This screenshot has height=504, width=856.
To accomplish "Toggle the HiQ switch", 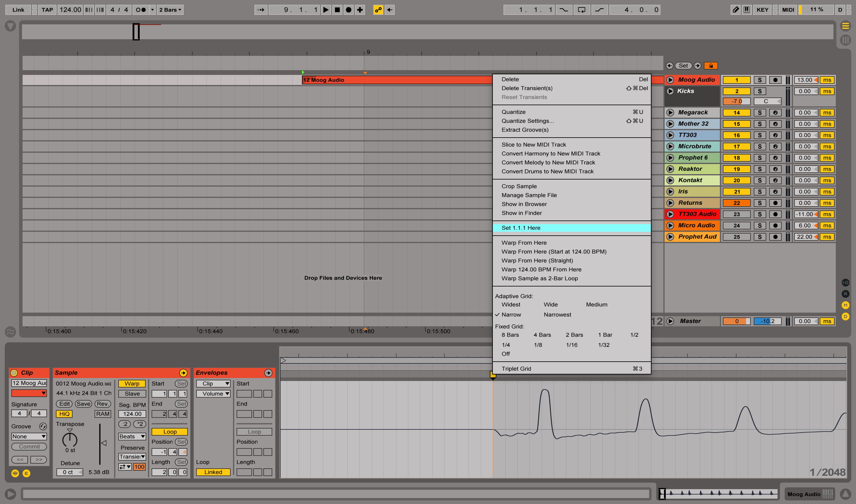I will coord(64,414).
